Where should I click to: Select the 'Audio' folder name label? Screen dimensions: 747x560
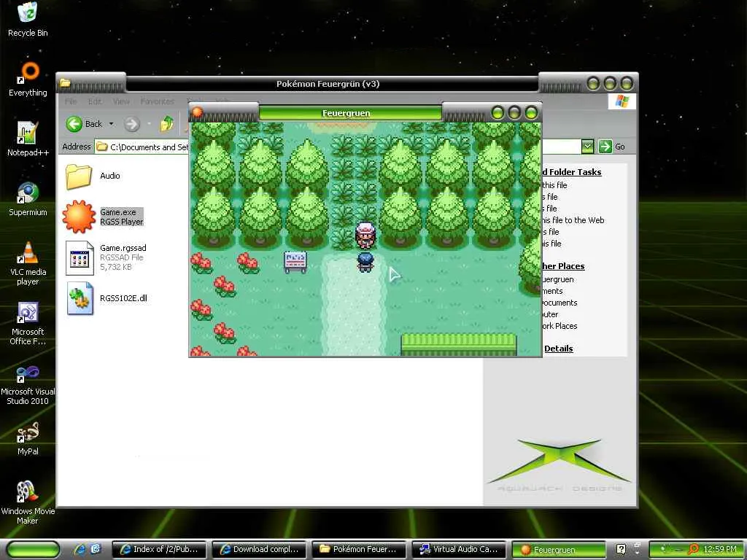pos(109,176)
